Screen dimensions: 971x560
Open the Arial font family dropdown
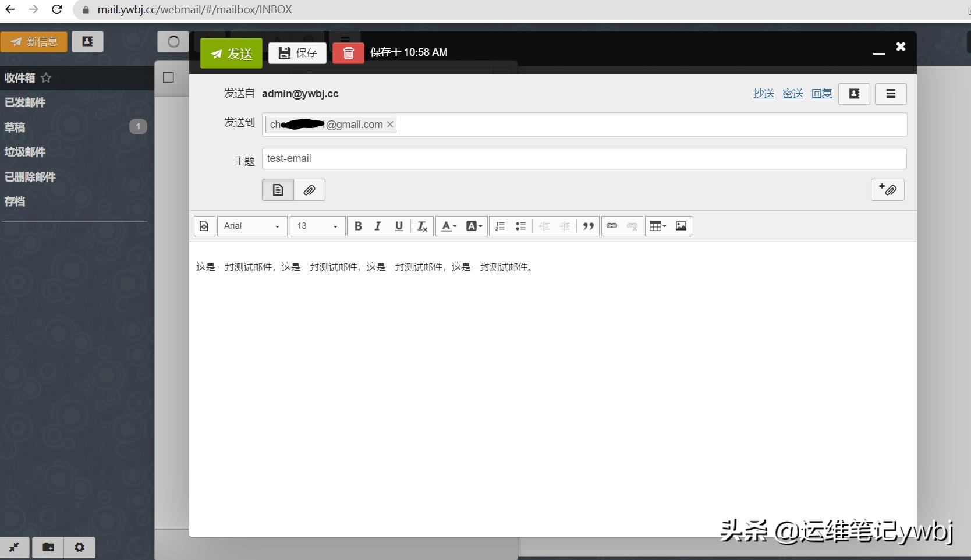pos(251,226)
